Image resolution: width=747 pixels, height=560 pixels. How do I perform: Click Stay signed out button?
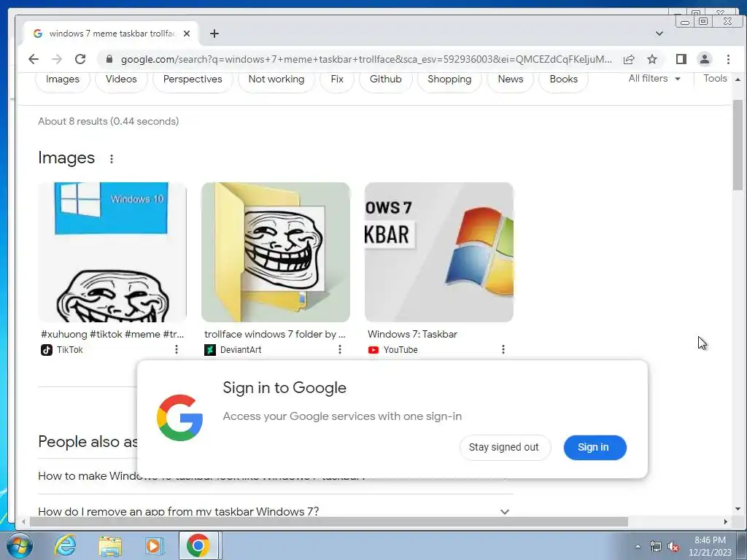pos(505,447)
